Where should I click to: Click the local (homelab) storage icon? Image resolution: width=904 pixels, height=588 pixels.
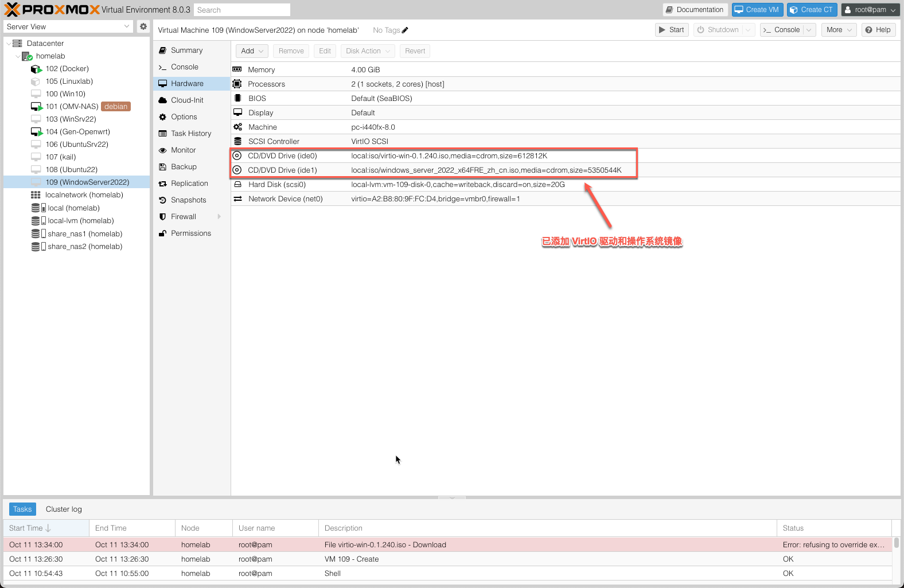click(38, 208)
